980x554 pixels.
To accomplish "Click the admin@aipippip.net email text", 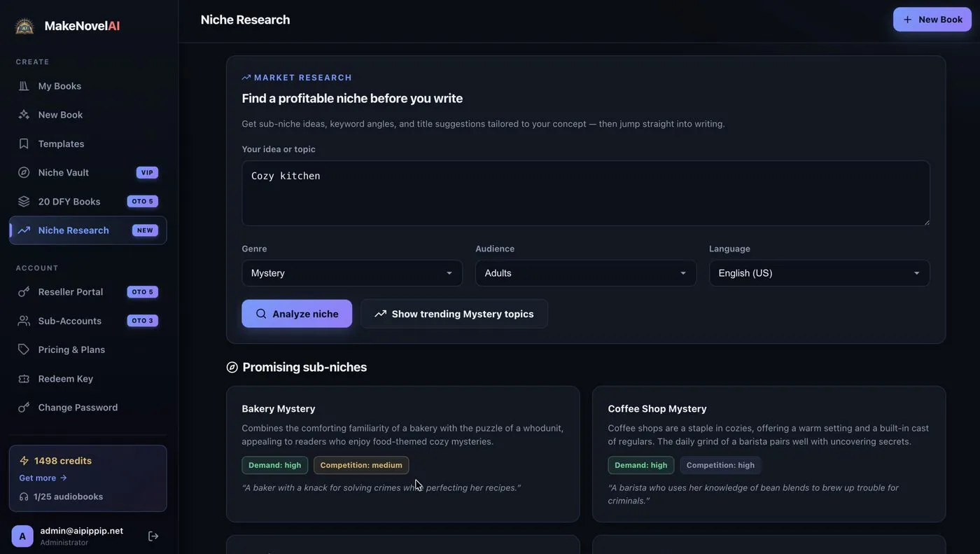I will pyautogui.click(x=82, y=531).
